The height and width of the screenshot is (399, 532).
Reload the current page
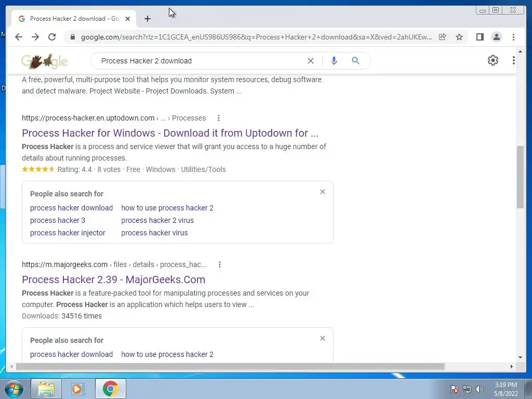(52, 37)
